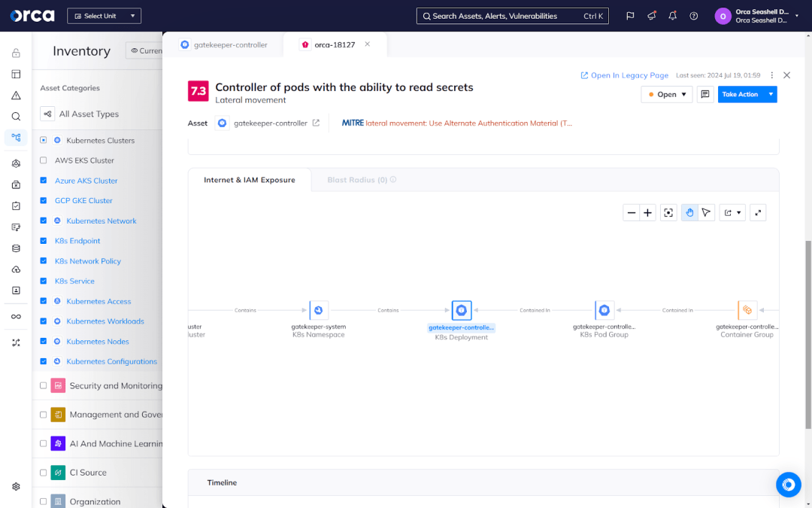Uncheck the K8s Endpoint checkbox
The width and height of the screenshot is (812, 508).
(44, 241)
